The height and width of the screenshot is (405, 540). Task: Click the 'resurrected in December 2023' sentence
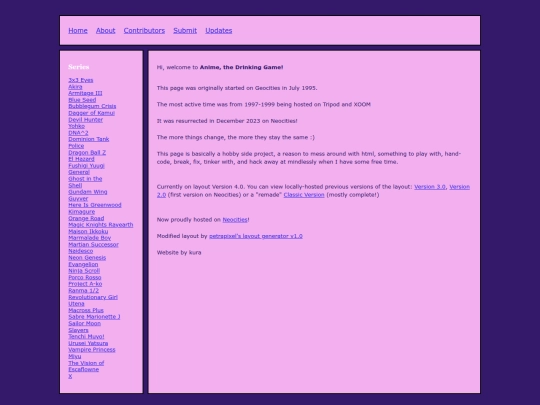point(227,121)
